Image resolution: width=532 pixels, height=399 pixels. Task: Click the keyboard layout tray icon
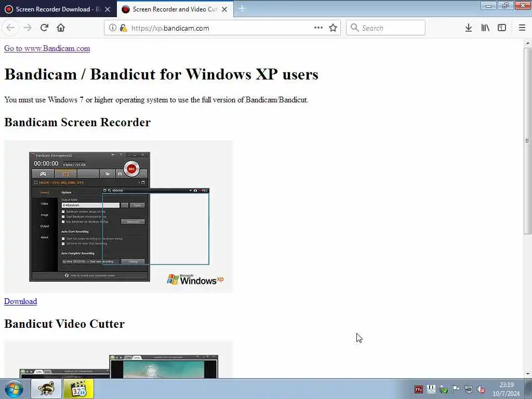(431, 390)
